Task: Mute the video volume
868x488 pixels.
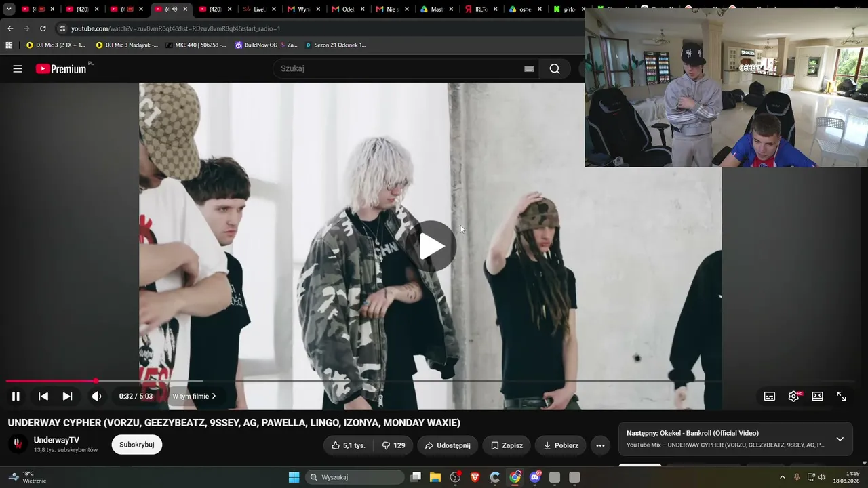Action: 97,396
